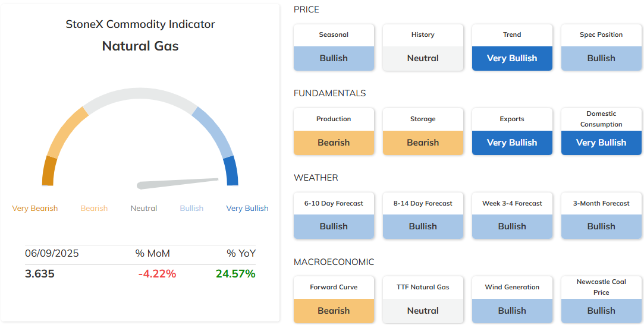Click the gauge needle pointer

tap(177, 184)
